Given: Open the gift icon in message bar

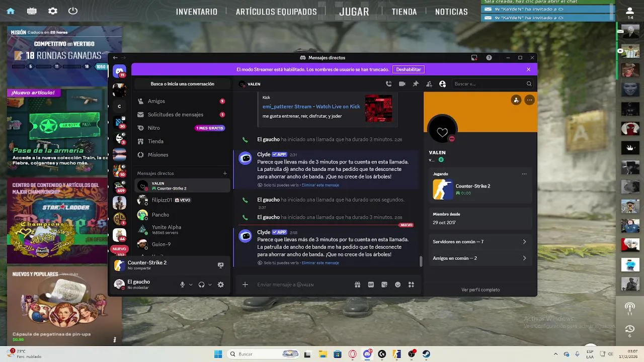Looking at the screenshot, I should pos(357,285).
